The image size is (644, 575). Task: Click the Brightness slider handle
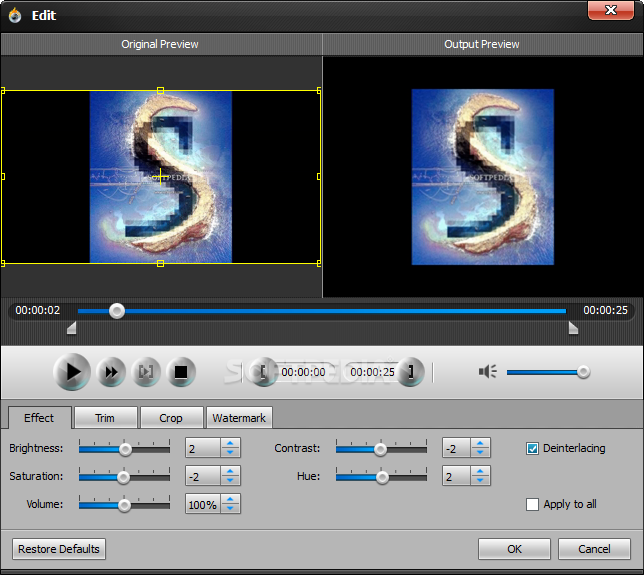pos(125,449)
